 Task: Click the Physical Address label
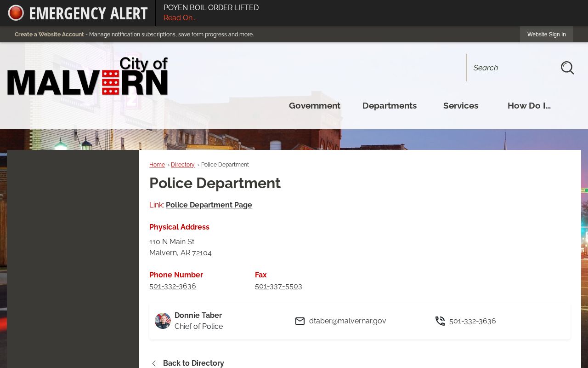tap(179, 227)
